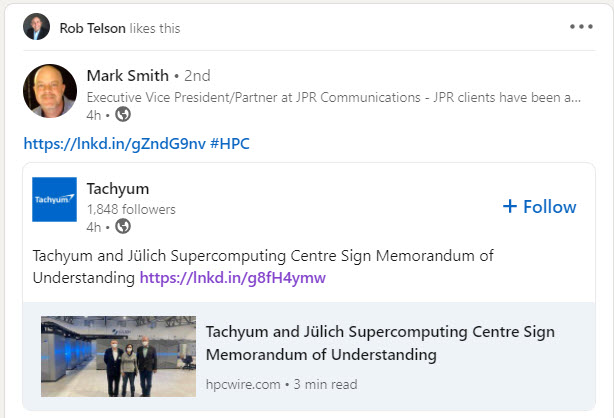
Task: Click Rob Telson's small profile picture
Action: tap(36, 27)
